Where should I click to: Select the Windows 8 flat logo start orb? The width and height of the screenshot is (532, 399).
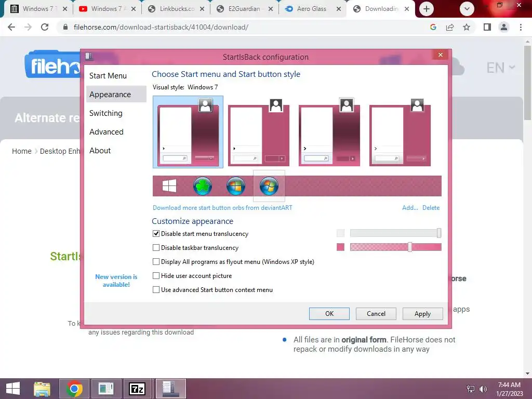169,186
